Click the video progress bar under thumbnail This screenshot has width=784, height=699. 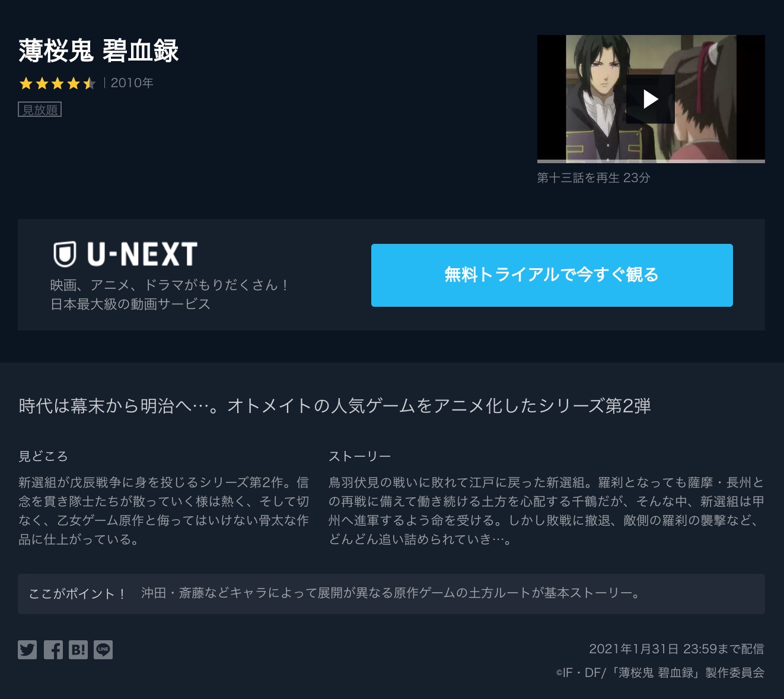pos(651,161)
